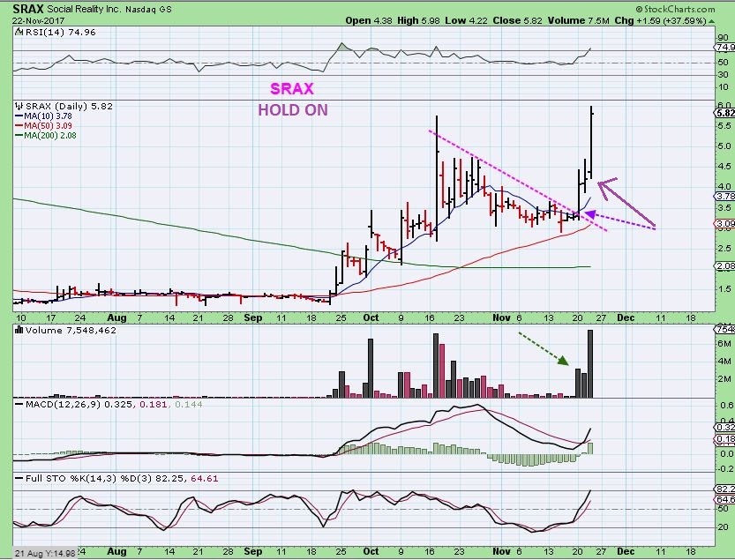This screenshot has width=735, height=560.
Task: Click the 90 level on RSI axis
Action: (x=723, y=38)
